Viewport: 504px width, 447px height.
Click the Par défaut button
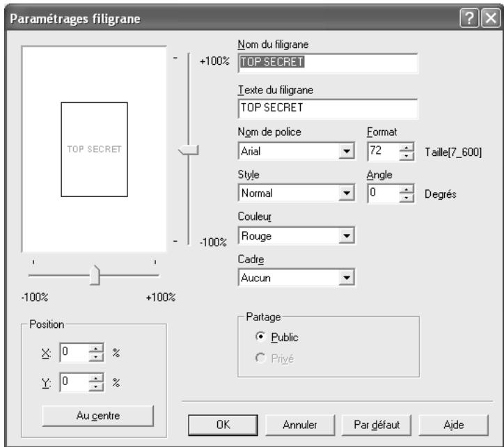tap(377, 425)
